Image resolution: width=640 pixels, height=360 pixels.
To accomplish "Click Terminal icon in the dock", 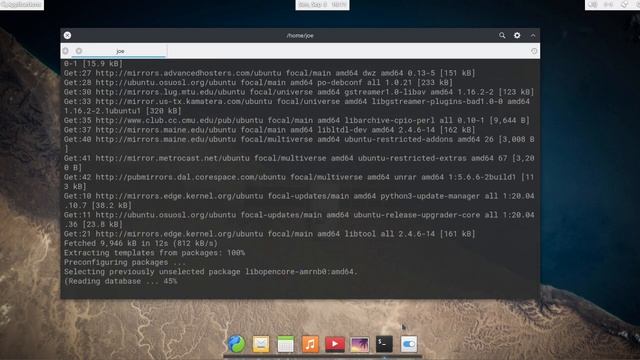I will coord(384,344).
